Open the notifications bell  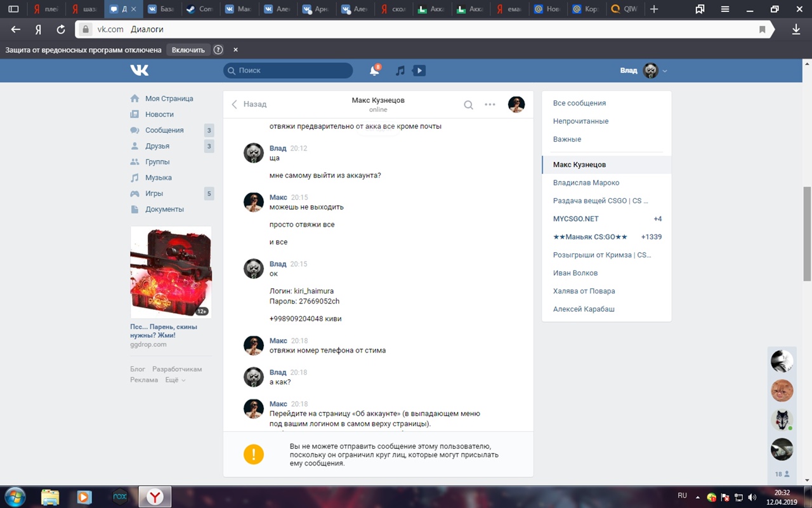click(x=374, y=70)
